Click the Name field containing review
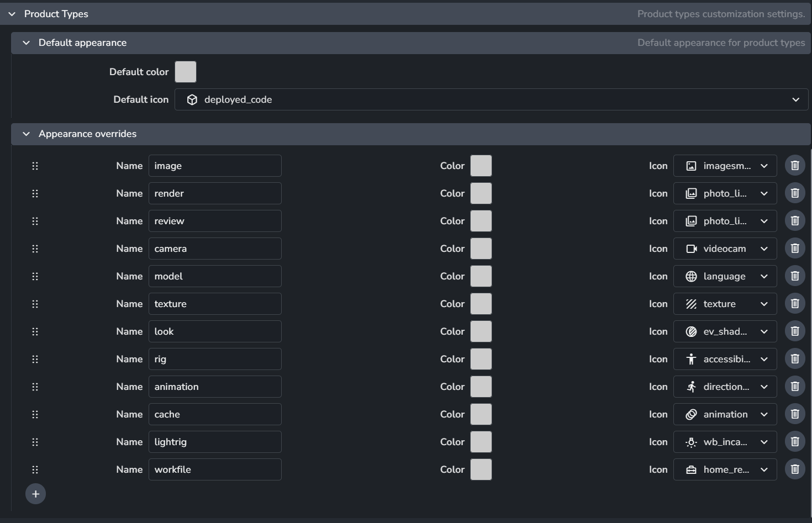Viewport: 812px width, 523px height. 215,221
